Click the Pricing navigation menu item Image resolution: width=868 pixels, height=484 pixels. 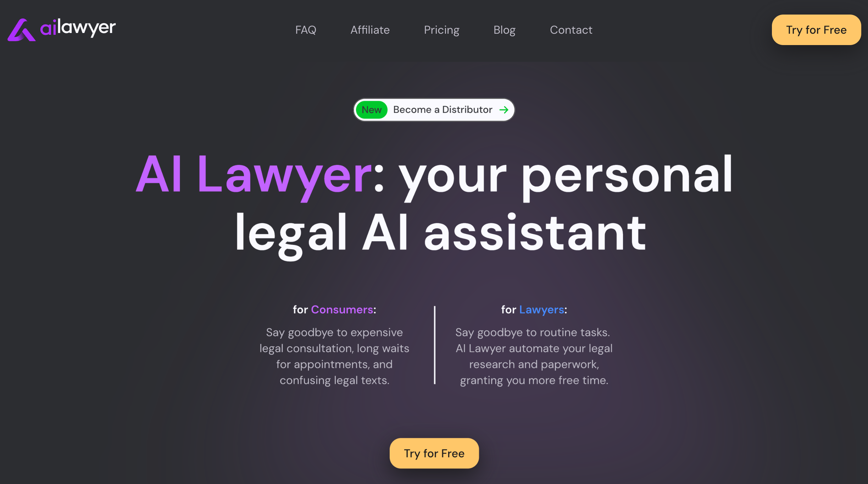[441, 30]
